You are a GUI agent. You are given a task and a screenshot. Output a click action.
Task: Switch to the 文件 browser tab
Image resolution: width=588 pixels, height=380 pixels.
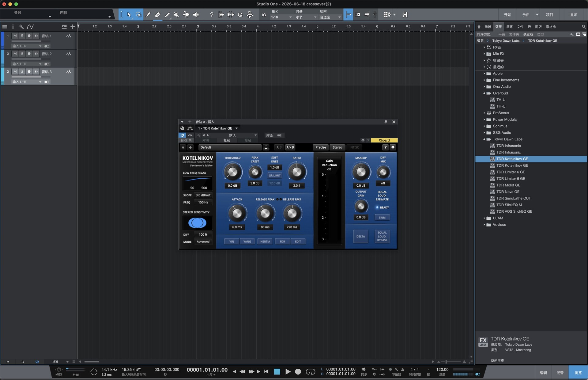pyautogui.click(x=520, y=27)
